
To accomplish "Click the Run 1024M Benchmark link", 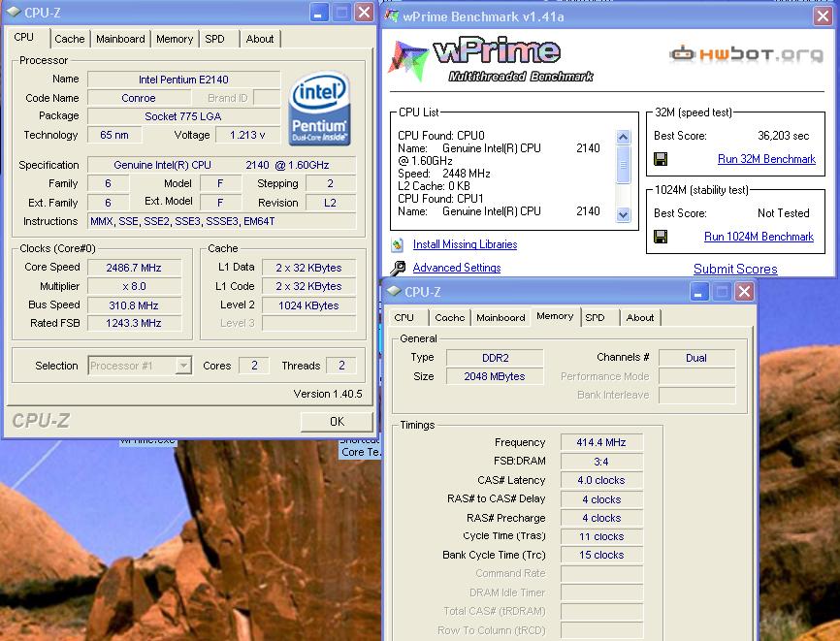I will pos(759,237).
